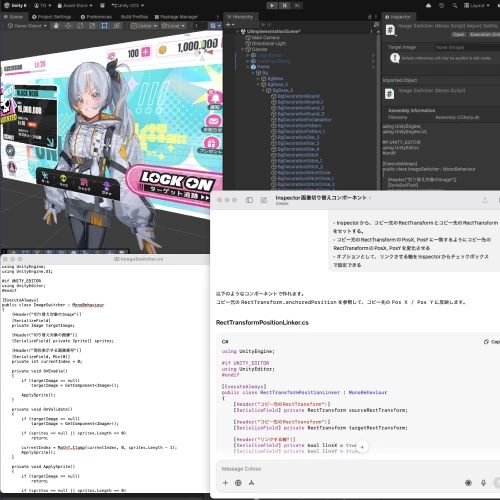Select the Hierarchy tab
Screen dimensions: 500x500
click(240, 17)
